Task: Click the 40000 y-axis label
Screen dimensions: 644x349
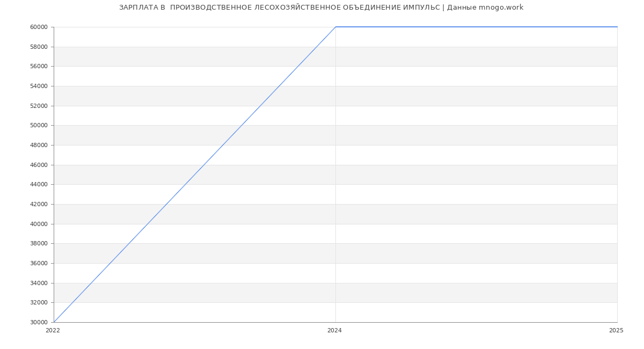Action: [x=39, y=224]
